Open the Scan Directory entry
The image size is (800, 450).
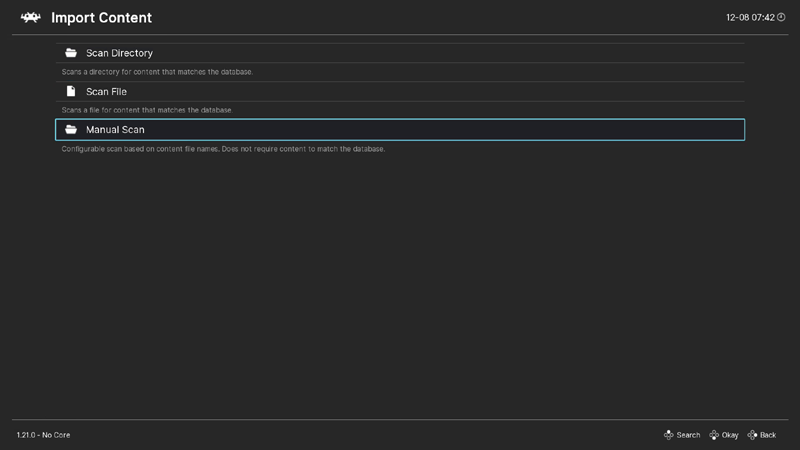click(x=119, y=53)
